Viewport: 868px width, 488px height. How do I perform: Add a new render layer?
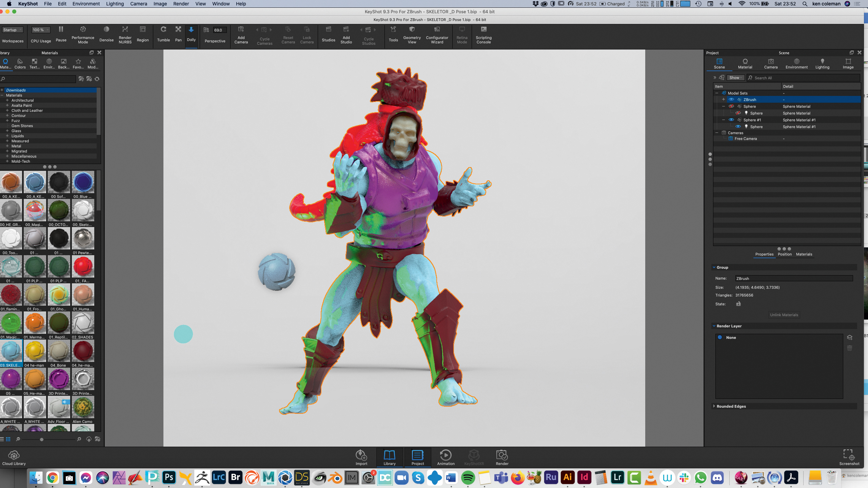(850, 338)
